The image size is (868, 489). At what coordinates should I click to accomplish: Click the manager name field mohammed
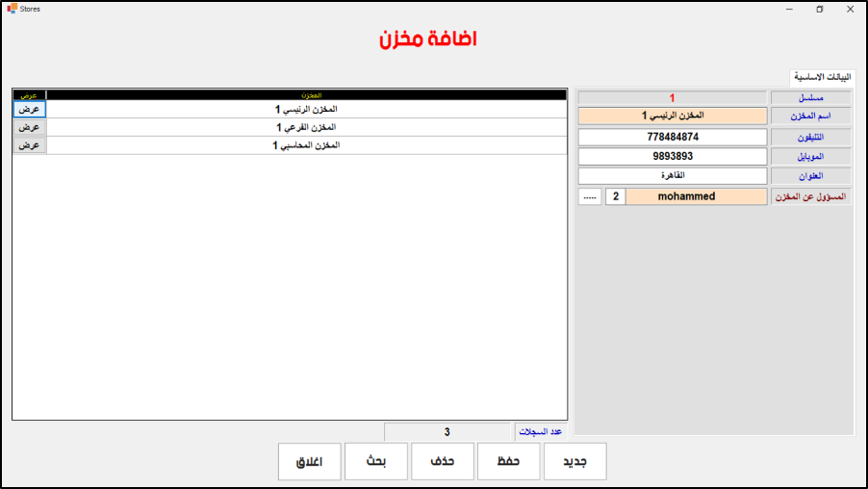[x=697, y=196]
